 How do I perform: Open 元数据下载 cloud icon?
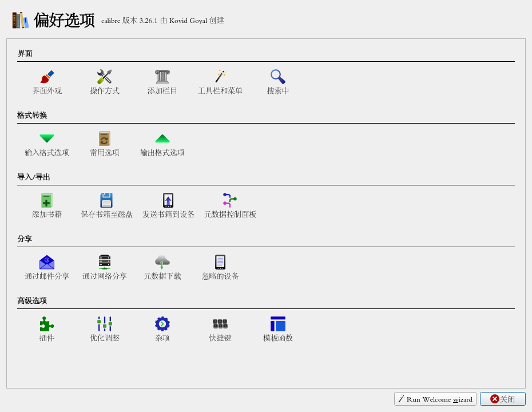162,262
